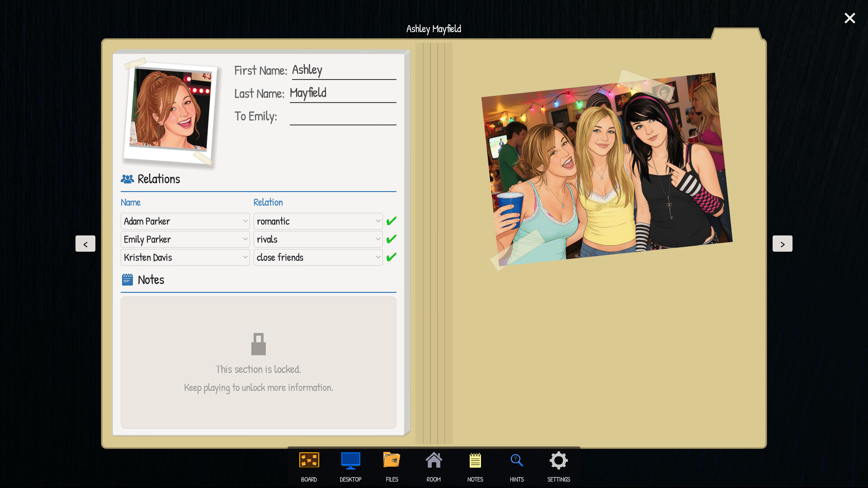Open the Kristen Davis name dropdown
Screen dimensions: 868x488
tap(185, 258)
